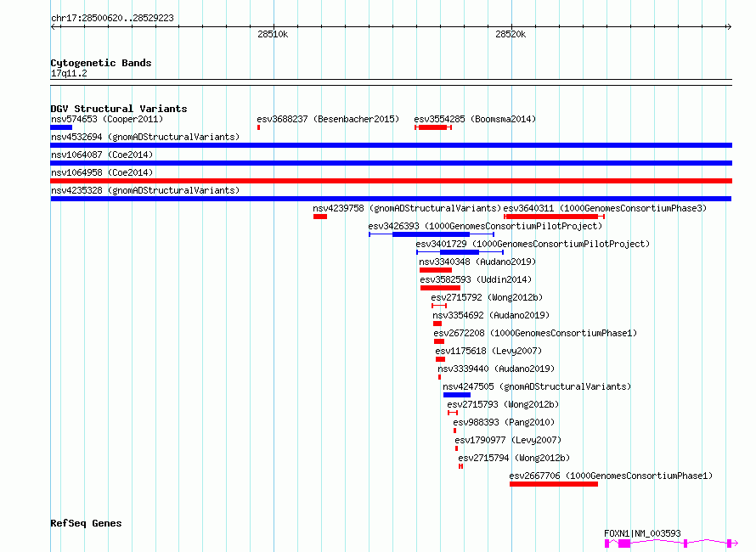Viewport: 756px width, 552px height.
Task: Select the blue bar under esv3426393
Action: 431,234
